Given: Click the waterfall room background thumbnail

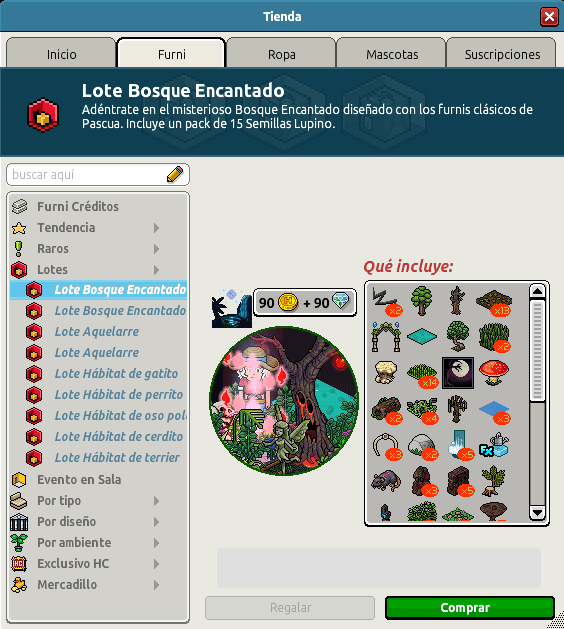Looking at the screenshot, I should pos(231,308).
